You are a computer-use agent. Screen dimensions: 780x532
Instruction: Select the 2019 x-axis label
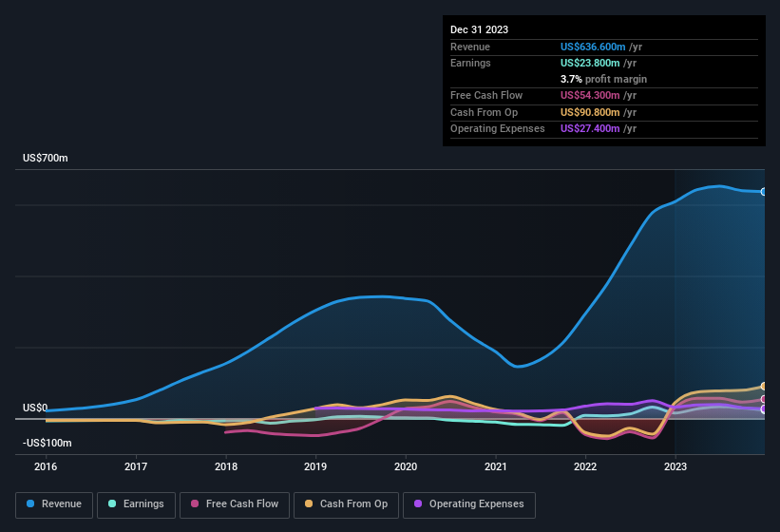click(x=315, y=466)
